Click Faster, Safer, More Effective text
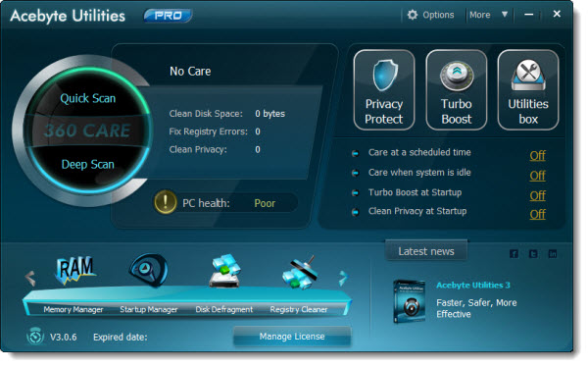The height and width of the screenshot is (367, 588). [476, 308]
